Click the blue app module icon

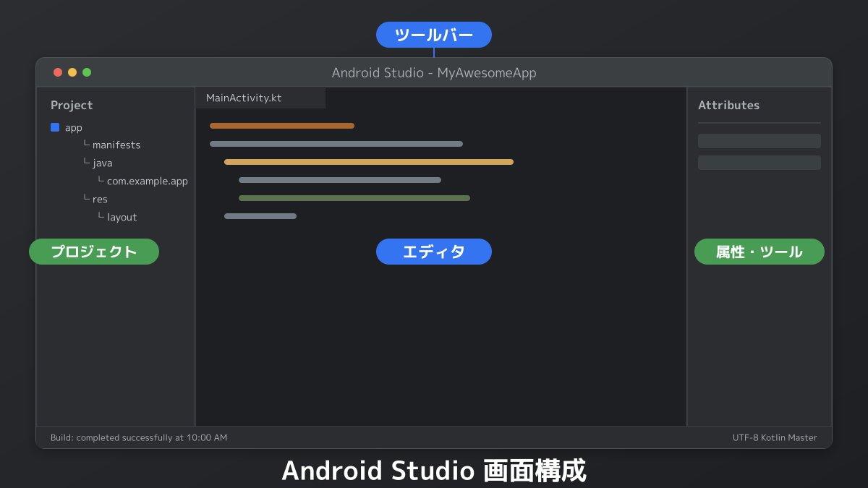pyautogui.click(x=55, y=127)
